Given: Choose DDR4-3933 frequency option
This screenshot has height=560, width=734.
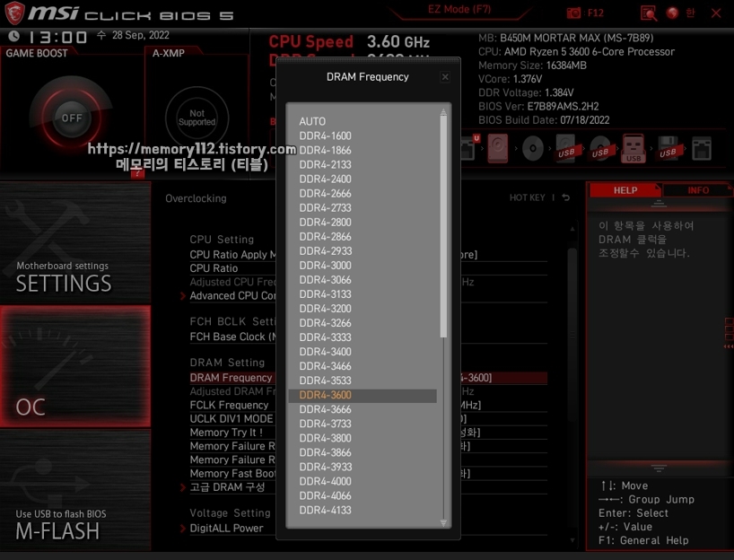Looking at the screenshot, I should 326,467.
